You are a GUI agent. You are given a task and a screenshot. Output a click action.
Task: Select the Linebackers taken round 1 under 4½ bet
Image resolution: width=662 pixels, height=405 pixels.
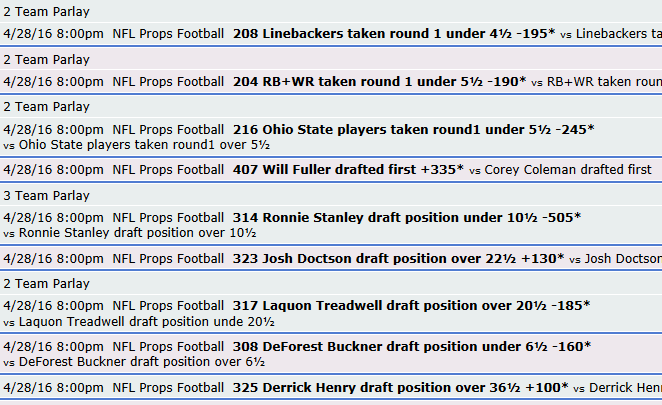393,33
